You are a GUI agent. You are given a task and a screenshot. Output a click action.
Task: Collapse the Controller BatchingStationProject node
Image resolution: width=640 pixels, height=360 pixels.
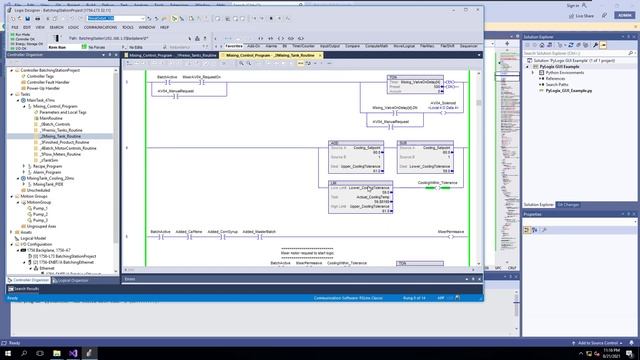coord(12,71)
